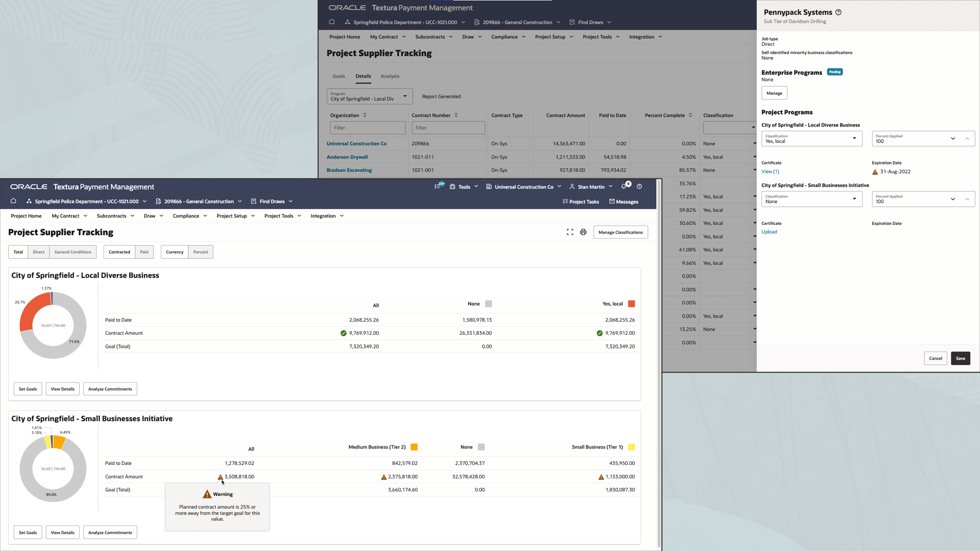
Task: Click help icon beside Pennypack Systems
Action: pyautogui.click(x=838, y=12)
